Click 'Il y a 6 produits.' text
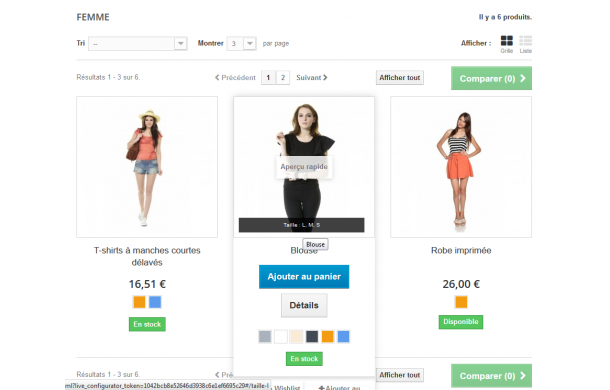Viewport: 610px width, 390px height. coord(505,17)
